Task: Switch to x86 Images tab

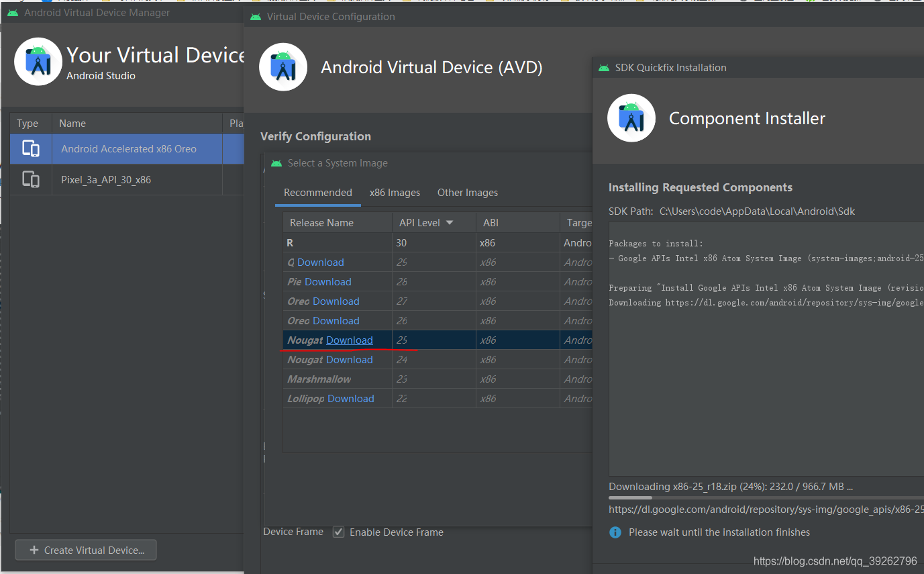Action: (x=395, y=193)
